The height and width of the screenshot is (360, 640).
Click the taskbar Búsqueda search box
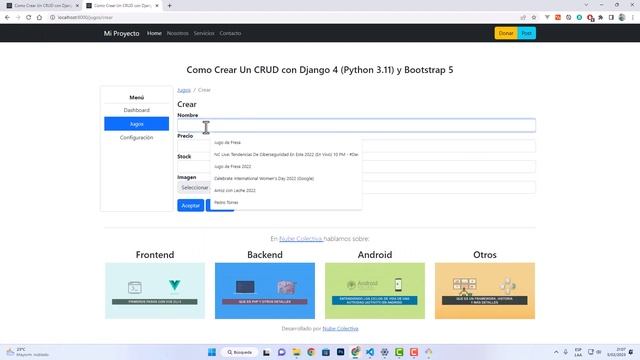click(x=239, y=352)
